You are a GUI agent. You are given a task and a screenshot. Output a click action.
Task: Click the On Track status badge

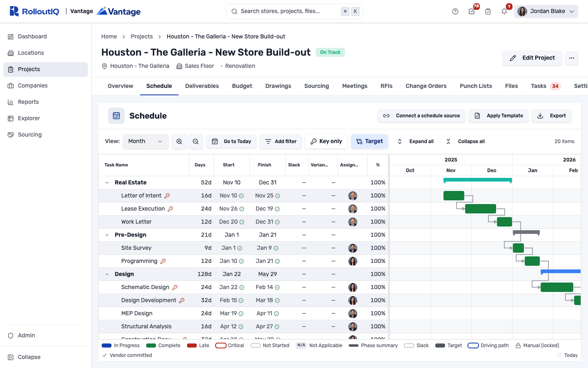[330, 52]
